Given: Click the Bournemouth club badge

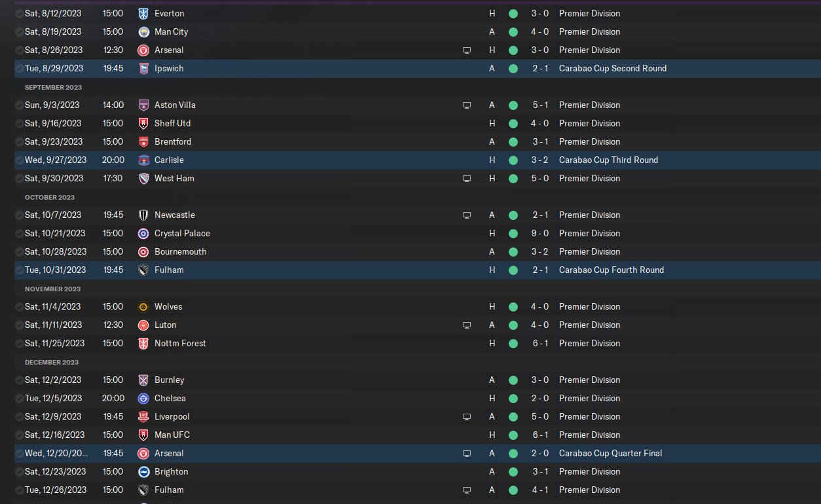Looking at the screenshot, I should (x=143, y=251).
